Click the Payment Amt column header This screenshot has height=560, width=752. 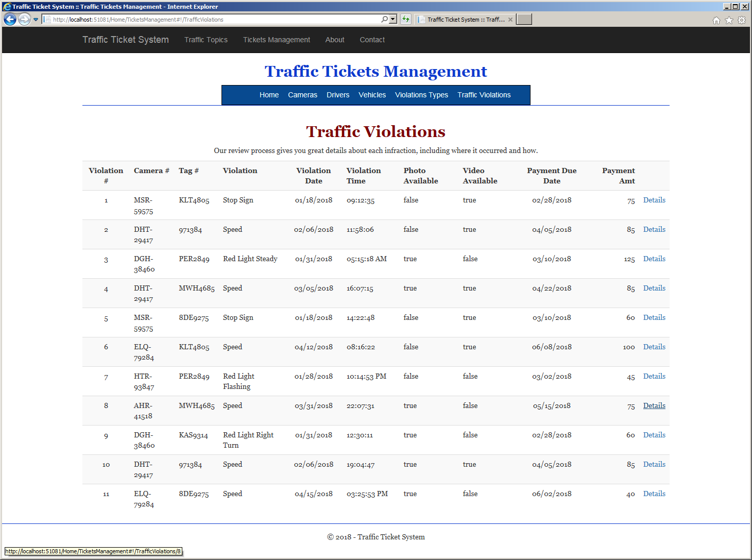[x=619, y=176]
